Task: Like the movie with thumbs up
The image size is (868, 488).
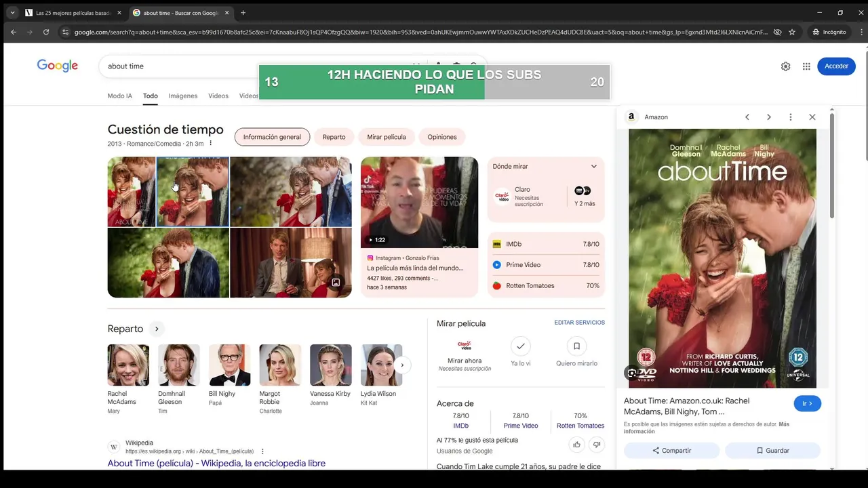Action: 577,445
